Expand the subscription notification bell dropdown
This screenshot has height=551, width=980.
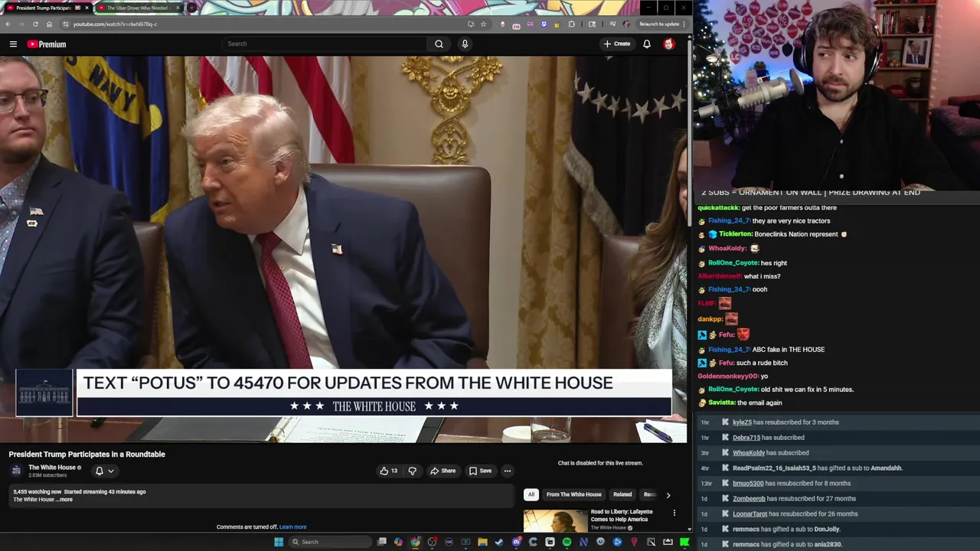[x=105, y=471]
